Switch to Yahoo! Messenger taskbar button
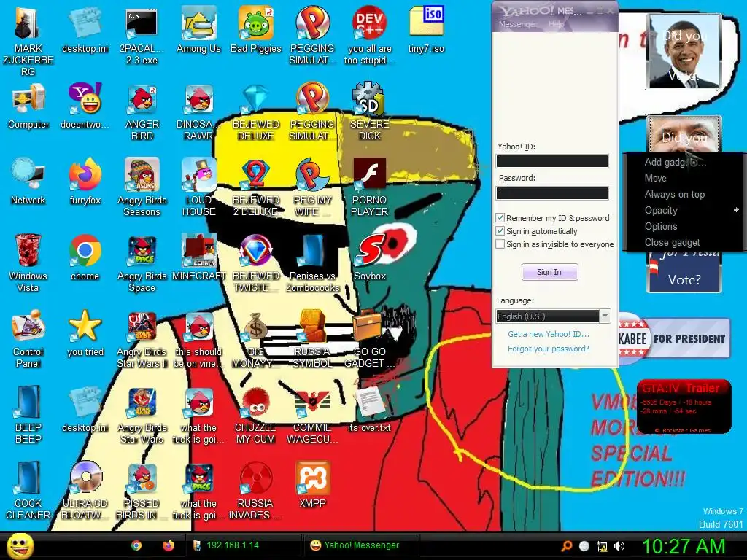The height and width of the screenshot is (560, 747). (362, 545)
